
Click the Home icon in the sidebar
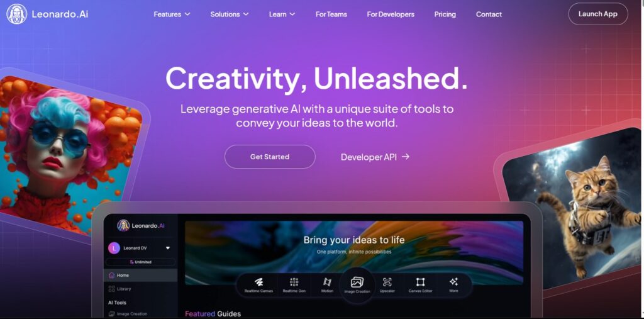[x=111, y=275]
